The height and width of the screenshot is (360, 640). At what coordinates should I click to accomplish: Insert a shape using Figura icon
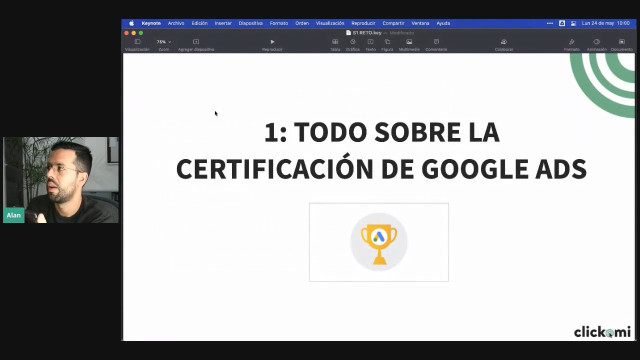387,42
